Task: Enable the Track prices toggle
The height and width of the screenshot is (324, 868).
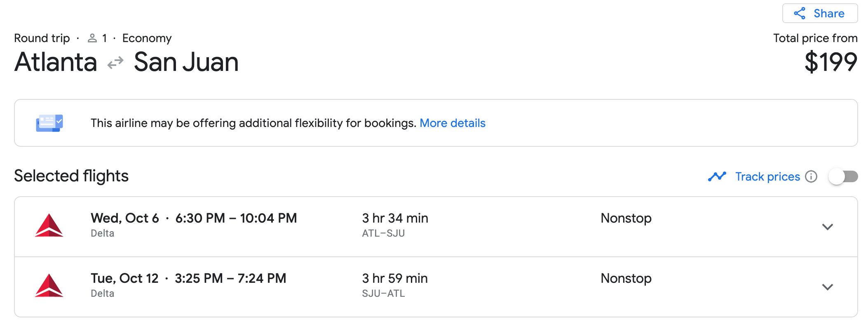Action: point(843,177)
